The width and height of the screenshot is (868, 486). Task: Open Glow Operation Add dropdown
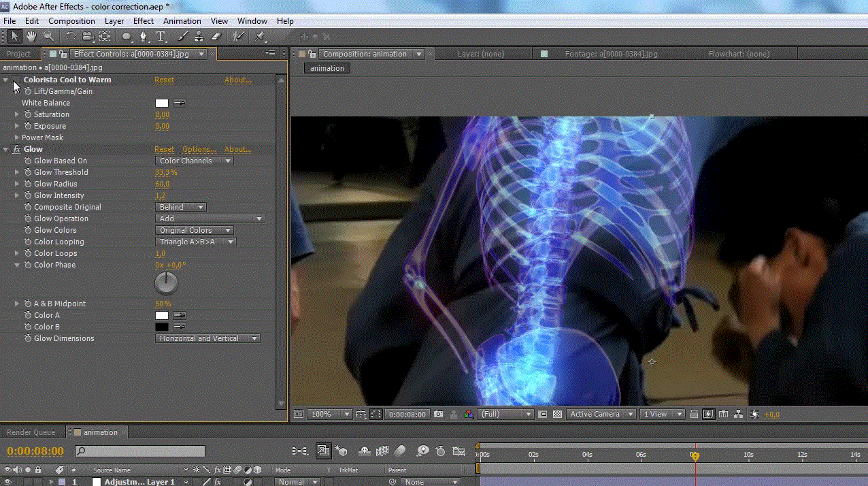[x=210, y=218]
